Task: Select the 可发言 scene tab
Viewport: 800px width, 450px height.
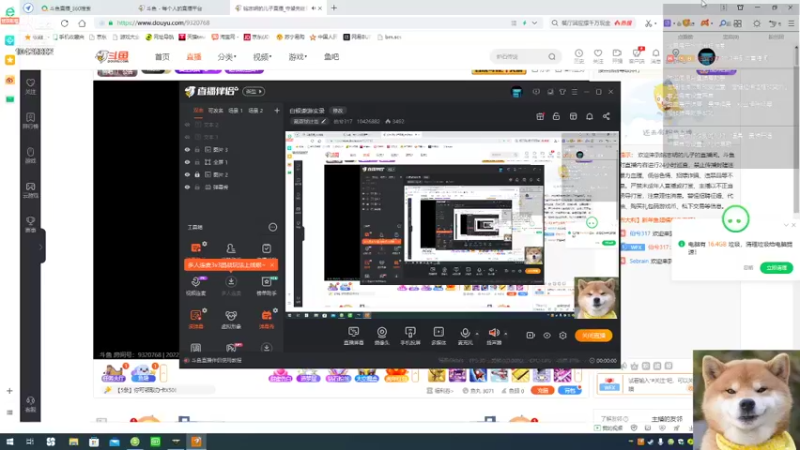Action: coord(215,110)
